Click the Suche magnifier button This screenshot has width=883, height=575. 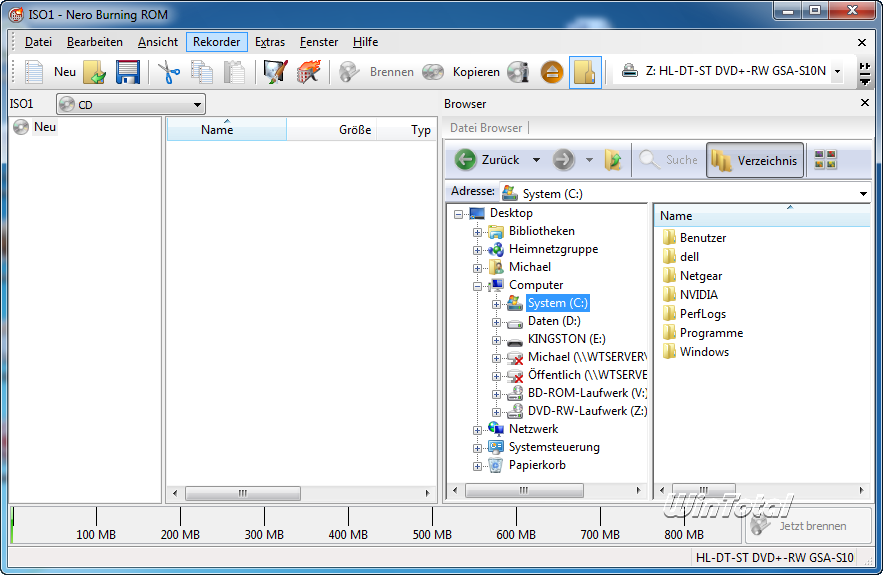point(669,160)
